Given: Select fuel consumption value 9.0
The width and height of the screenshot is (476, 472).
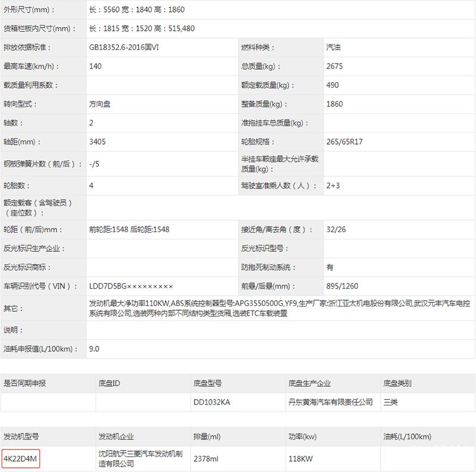Looking at the screenshot, I should pos(94,349).
